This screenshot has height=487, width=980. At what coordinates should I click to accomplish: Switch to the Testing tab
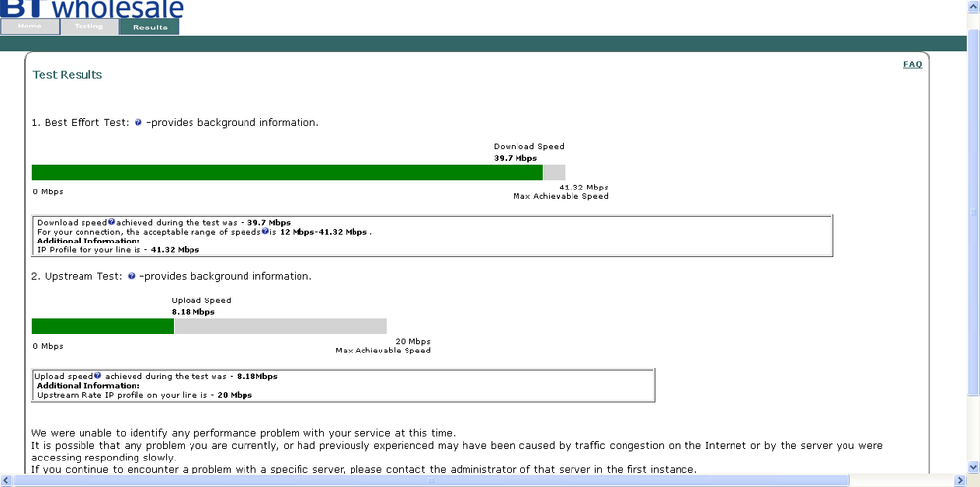click(88, 27)
